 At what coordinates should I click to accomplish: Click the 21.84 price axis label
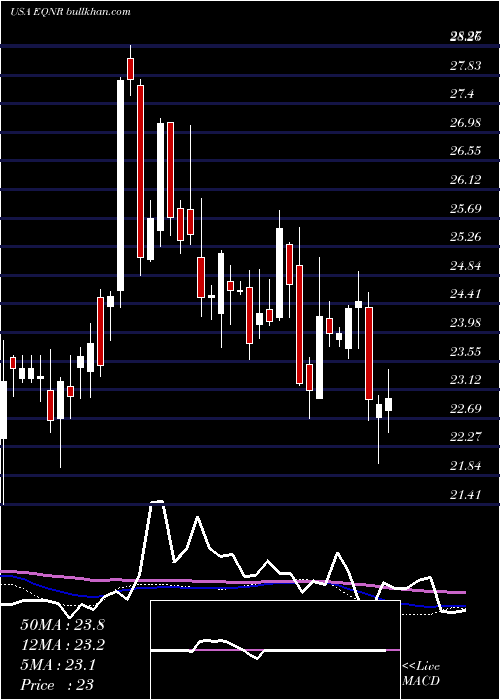[x=466, y=466]
